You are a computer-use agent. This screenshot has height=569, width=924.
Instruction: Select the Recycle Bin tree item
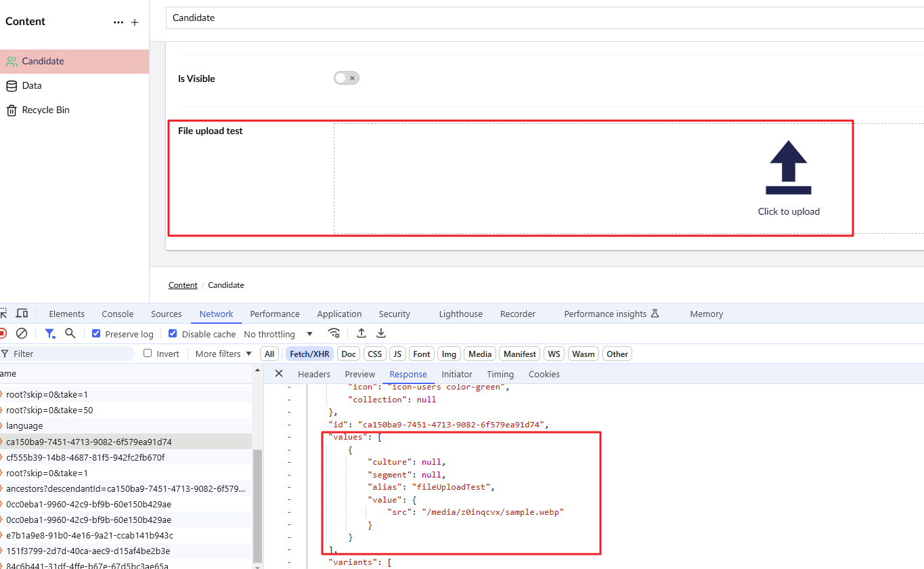coord(45,110)
